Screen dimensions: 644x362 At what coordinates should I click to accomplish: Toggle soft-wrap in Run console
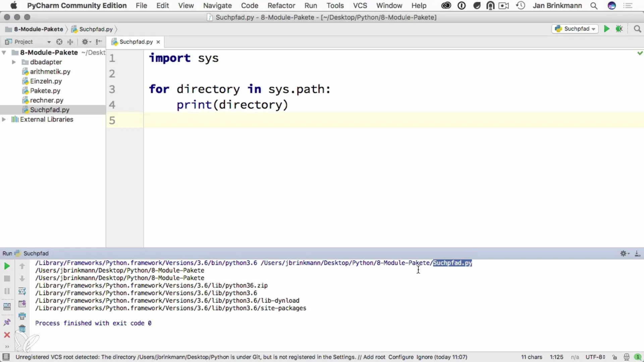22,291
